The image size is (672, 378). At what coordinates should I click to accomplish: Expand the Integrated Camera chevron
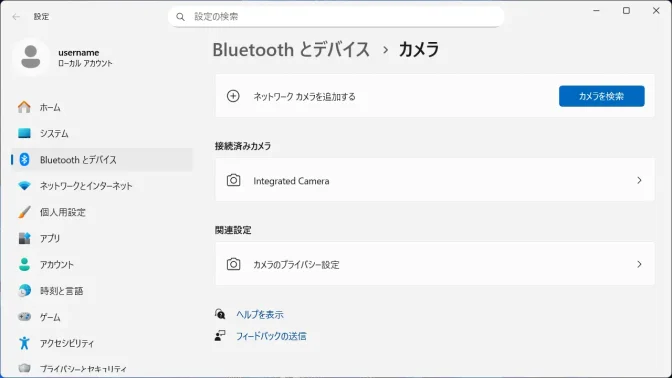639,180
